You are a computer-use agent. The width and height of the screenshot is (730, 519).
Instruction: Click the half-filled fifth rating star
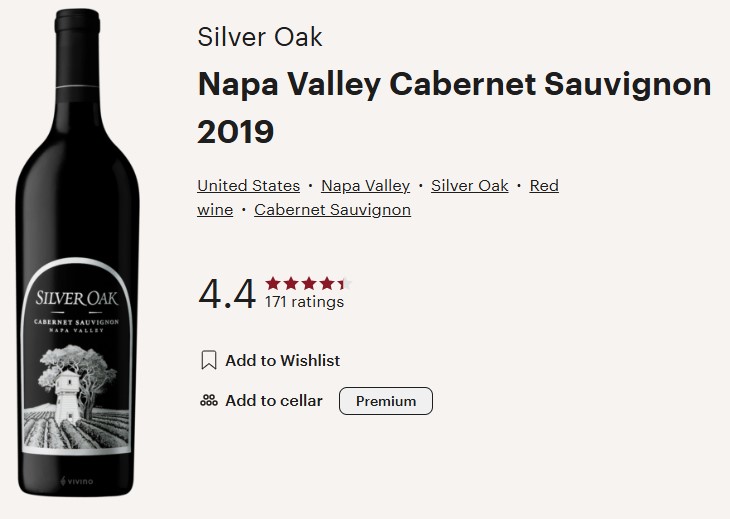345,283
